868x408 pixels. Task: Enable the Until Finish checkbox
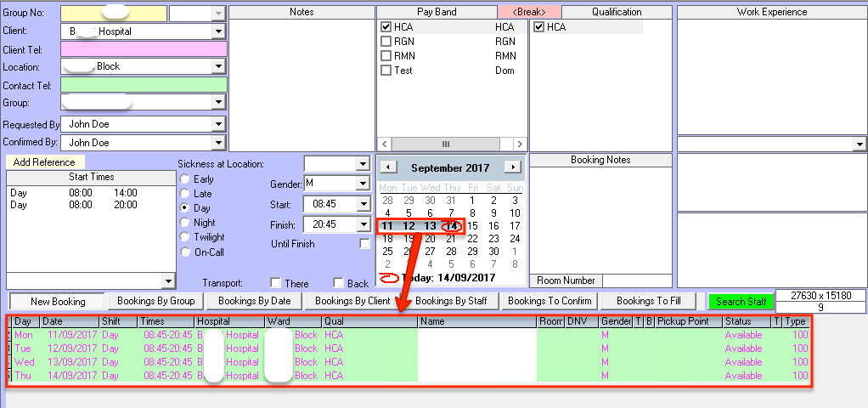tap(364, 244)
